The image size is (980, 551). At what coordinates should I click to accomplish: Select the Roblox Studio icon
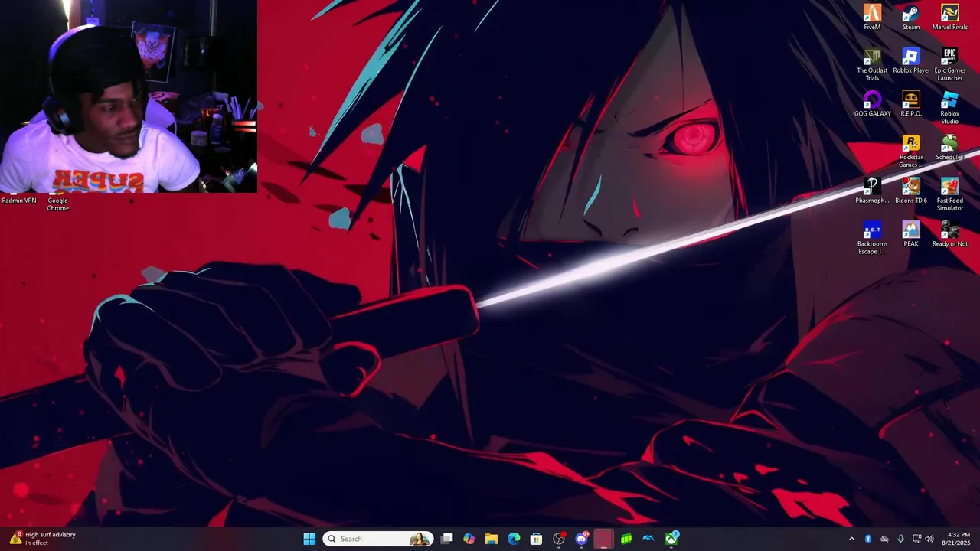click(x=949, y=108)
